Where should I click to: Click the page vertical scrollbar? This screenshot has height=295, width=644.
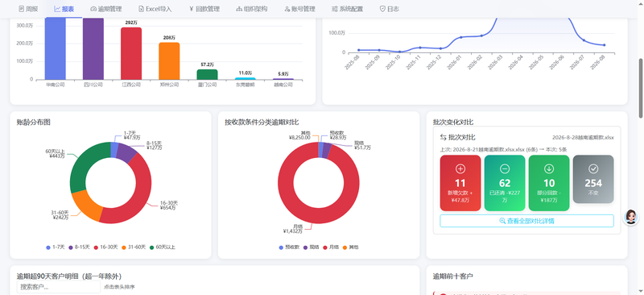pyautogui.click(x=640, y=88)
